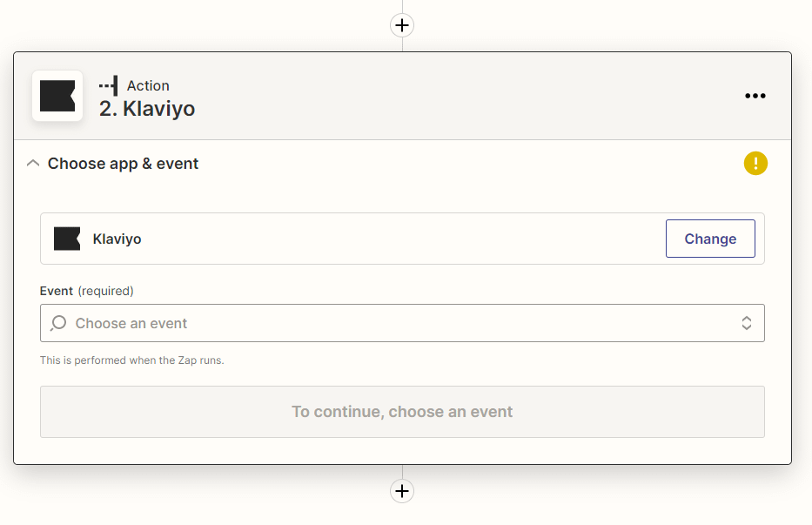The image size is (812, 525).
Task: Click 'To continue, choose an event' button
Action: click(x=402, y=412)
